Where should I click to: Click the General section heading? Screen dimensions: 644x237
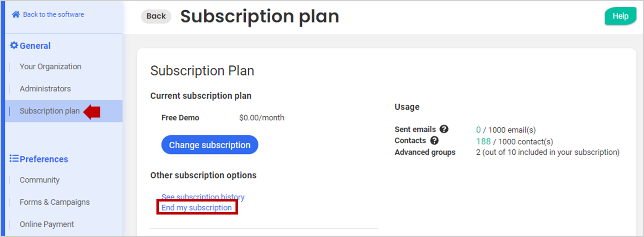[x=35, y=46]
